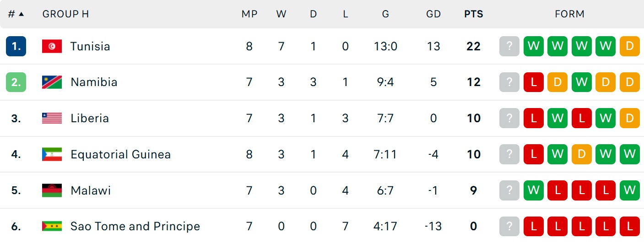Open Tunisia's upcoming match question-mark icon

coord(509,46)
